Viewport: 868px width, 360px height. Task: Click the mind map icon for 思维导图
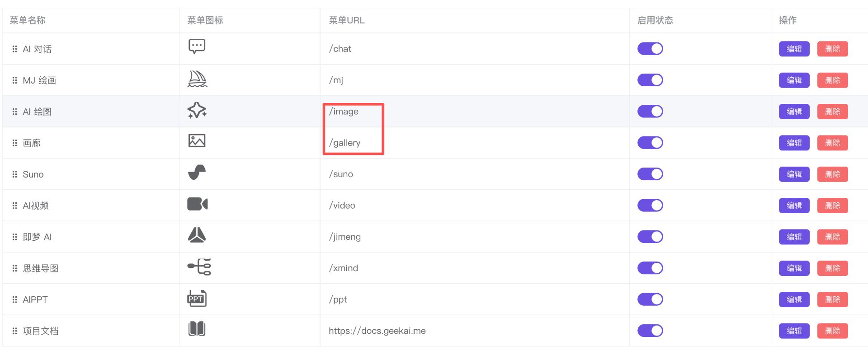click(199, 267)
